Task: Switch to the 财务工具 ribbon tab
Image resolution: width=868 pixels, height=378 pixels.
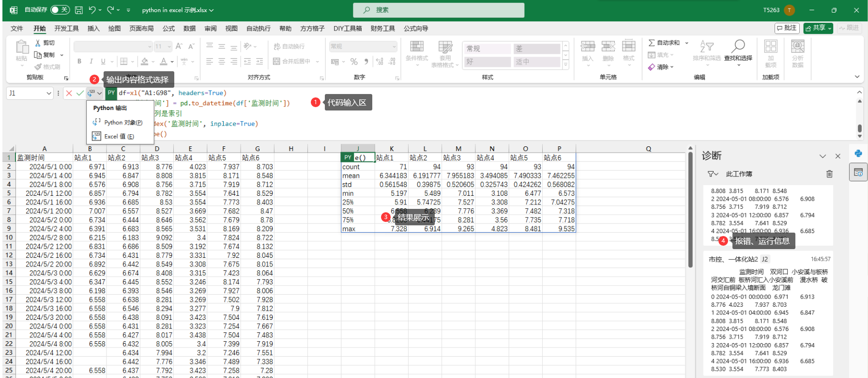Action: click(x=382, y=29)
